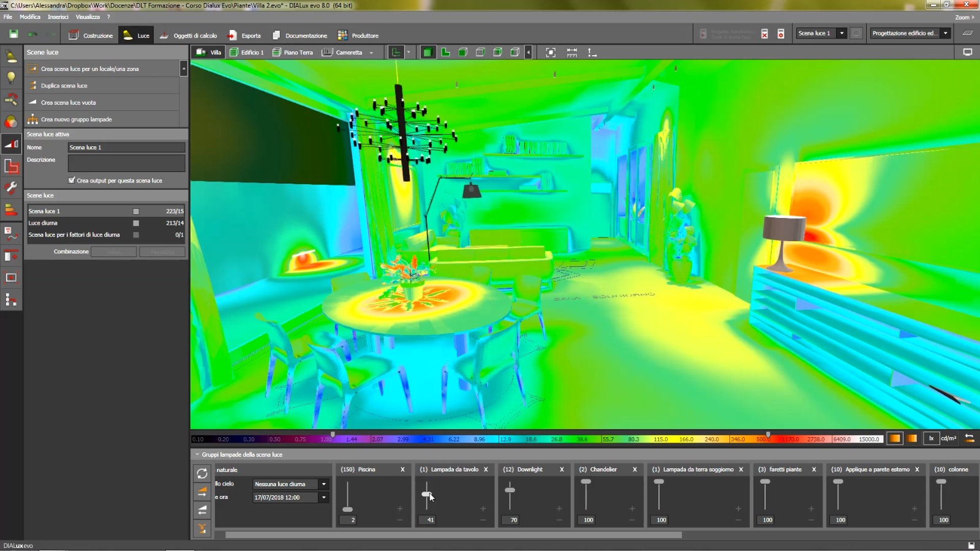Image resolution: width=980 pixels, height=551 pixels.
Task: Click the Crea nuovo gruppo lampade icon
Action: tap(32, 119)
